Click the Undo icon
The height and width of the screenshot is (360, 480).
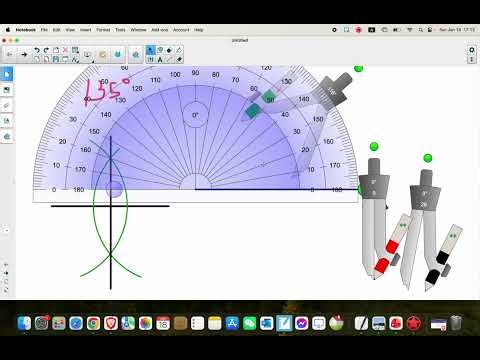[37, 50]
